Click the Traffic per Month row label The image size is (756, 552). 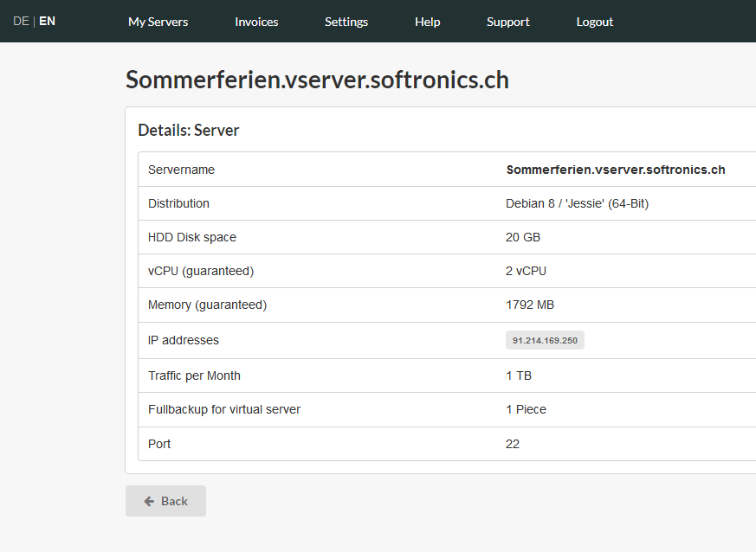click(194, 375)
